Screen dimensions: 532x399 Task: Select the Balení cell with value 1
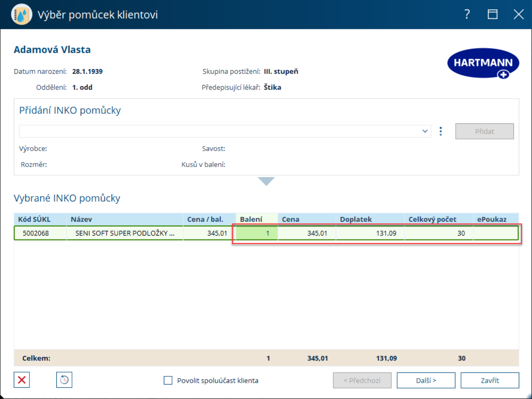(x=257, y=233)
